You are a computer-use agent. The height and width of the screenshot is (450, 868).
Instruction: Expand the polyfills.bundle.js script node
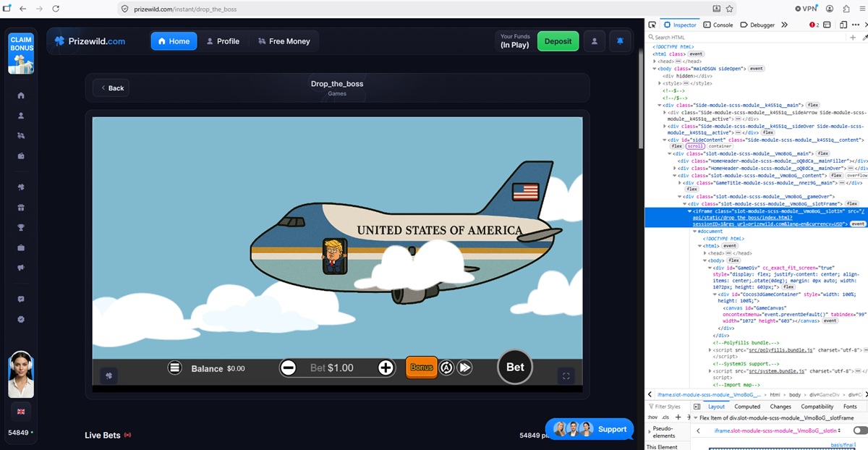[x=710, y=350]
